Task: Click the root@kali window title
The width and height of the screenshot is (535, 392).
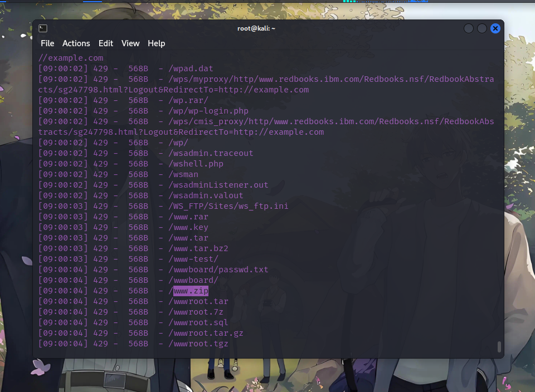Action: click(256, 28)
